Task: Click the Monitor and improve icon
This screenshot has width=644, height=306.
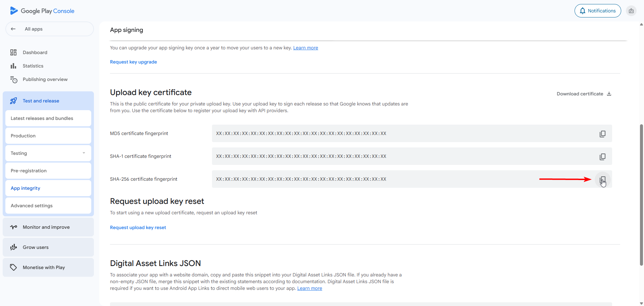Action: [13, 227]
